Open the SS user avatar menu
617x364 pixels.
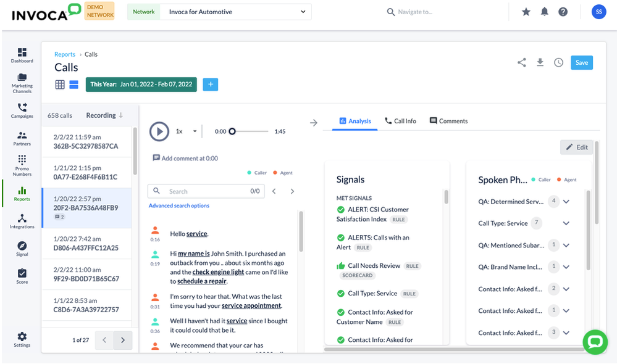point(598,12)
